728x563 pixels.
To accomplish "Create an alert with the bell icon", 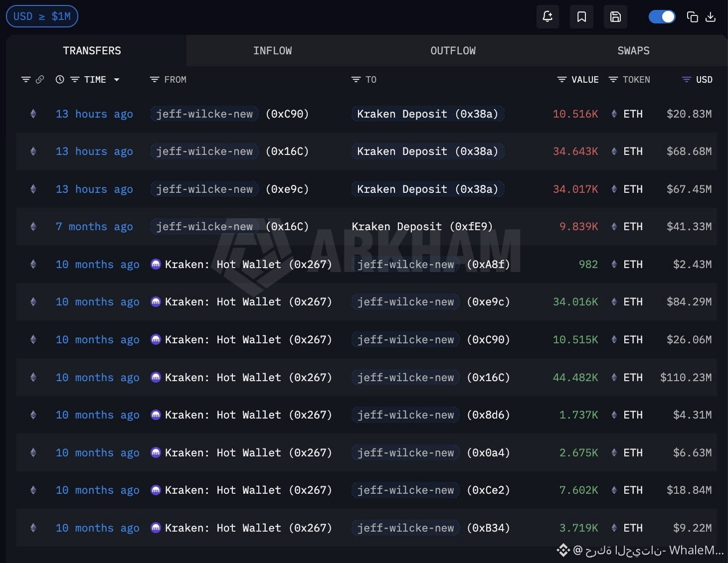I will point(547,16).
